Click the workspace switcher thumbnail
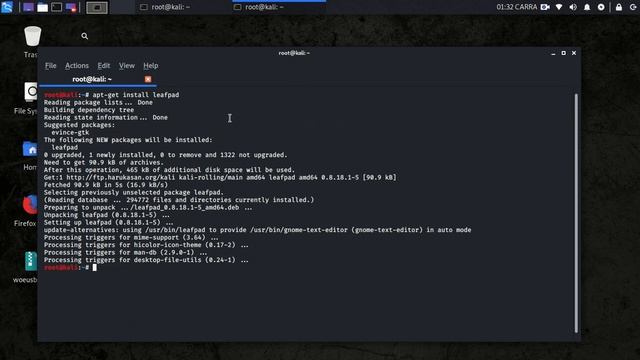The image size is (640, 360). point(97,7)
